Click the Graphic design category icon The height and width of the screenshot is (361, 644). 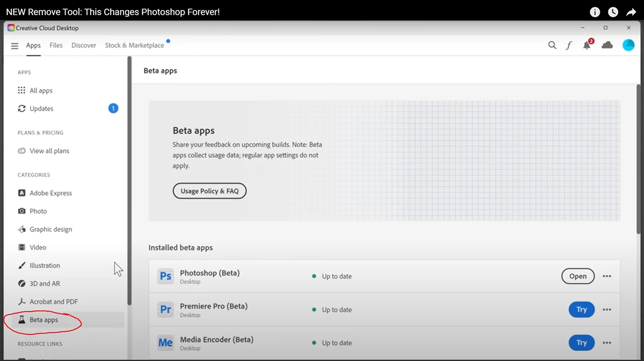click(21, 229)
